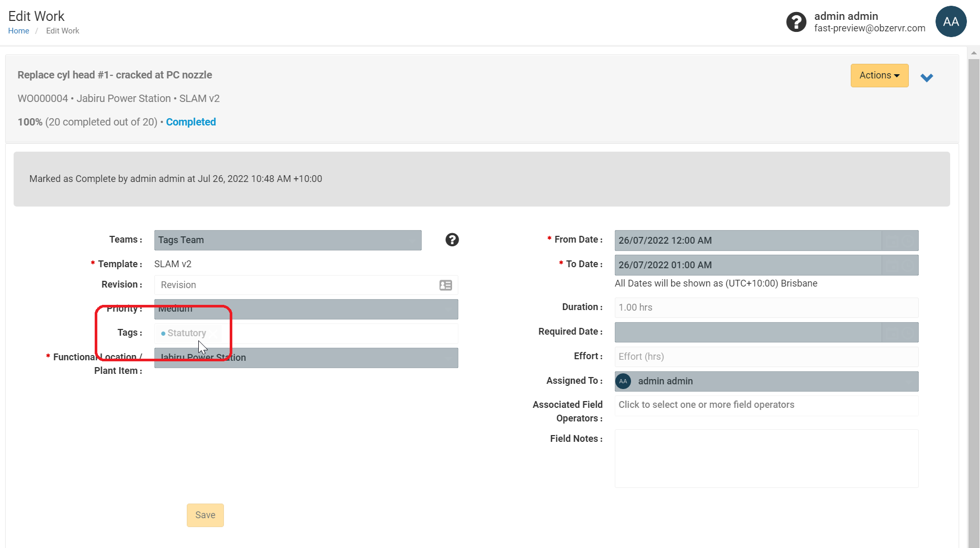
Task: Go to the Home breadcrumb link
Action: (18, 31)
